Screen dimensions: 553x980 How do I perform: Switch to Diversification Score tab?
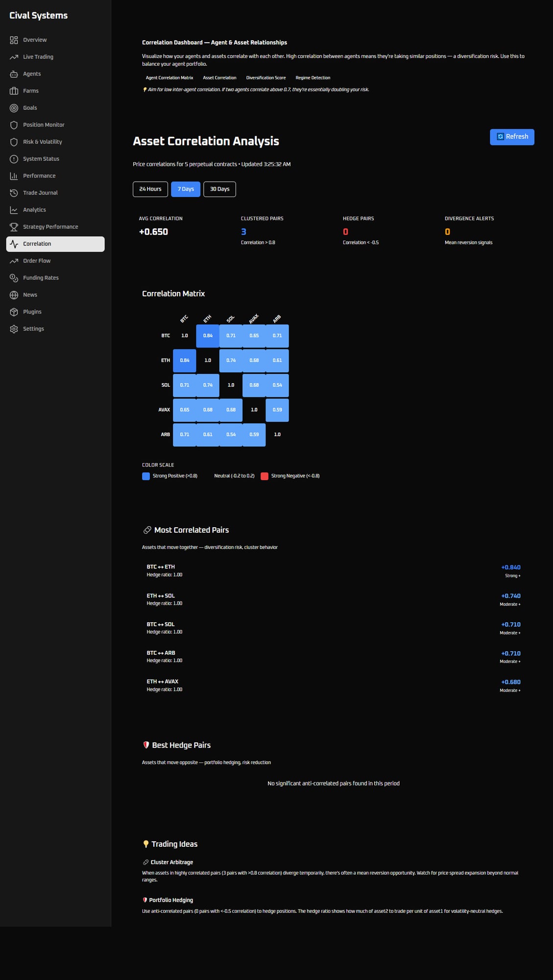coord(265,78)
